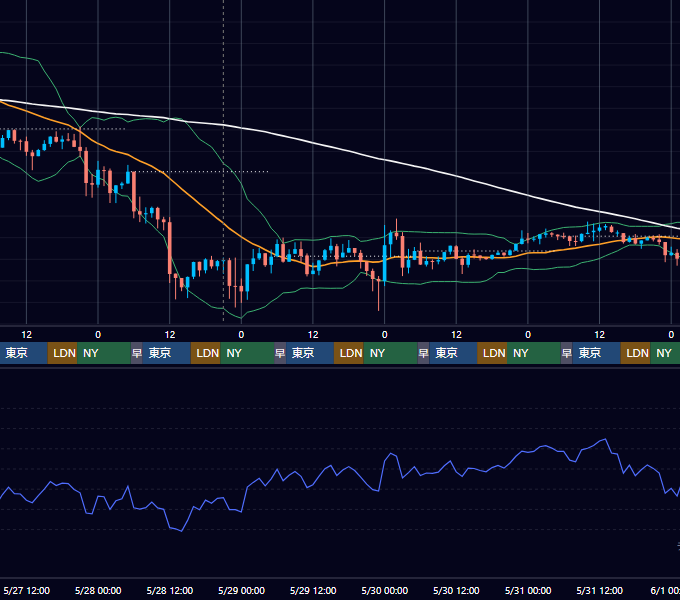Viewport: 680px width, 600px height.
Task: Select the LDN session block on 5/30
Action: [492, 353]
